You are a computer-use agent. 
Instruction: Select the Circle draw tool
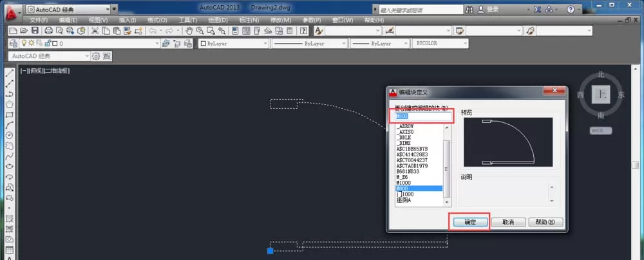10,135
